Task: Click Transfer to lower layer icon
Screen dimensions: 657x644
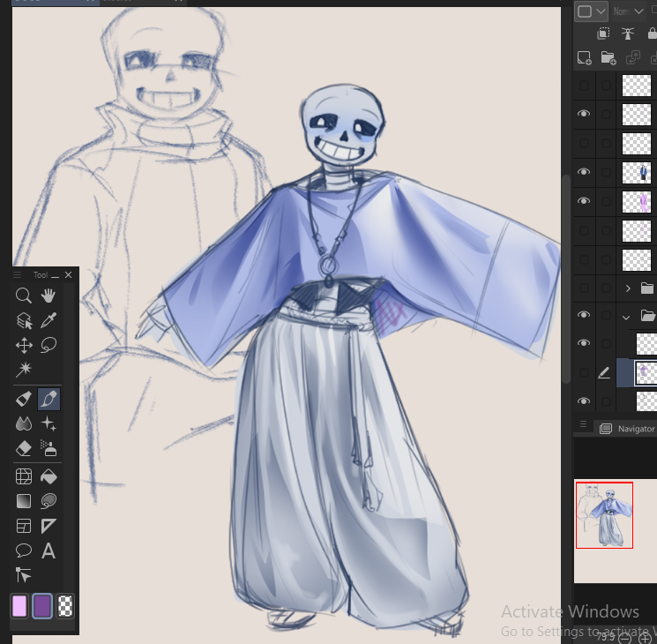Action: [x=632, y=58]
